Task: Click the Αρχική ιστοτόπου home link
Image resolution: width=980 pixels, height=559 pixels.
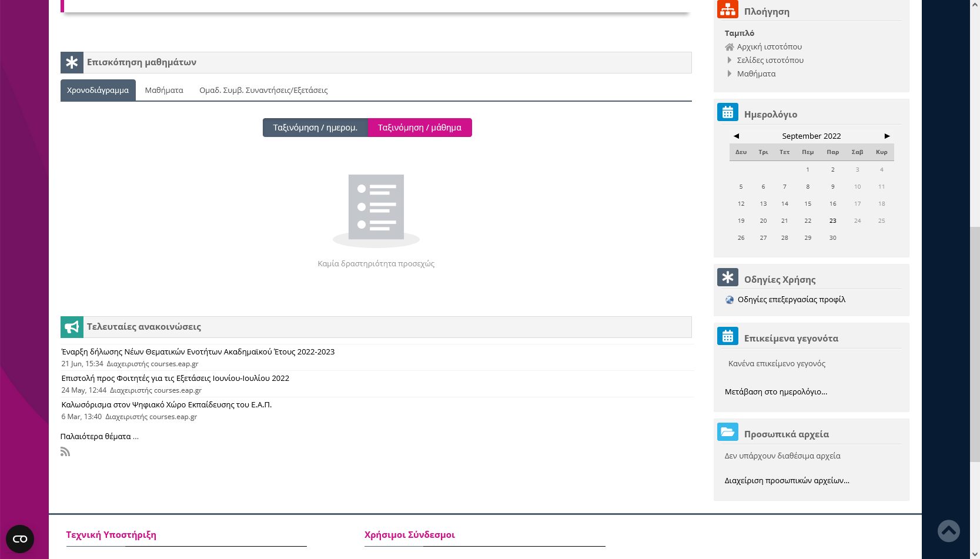Action: 769,46
